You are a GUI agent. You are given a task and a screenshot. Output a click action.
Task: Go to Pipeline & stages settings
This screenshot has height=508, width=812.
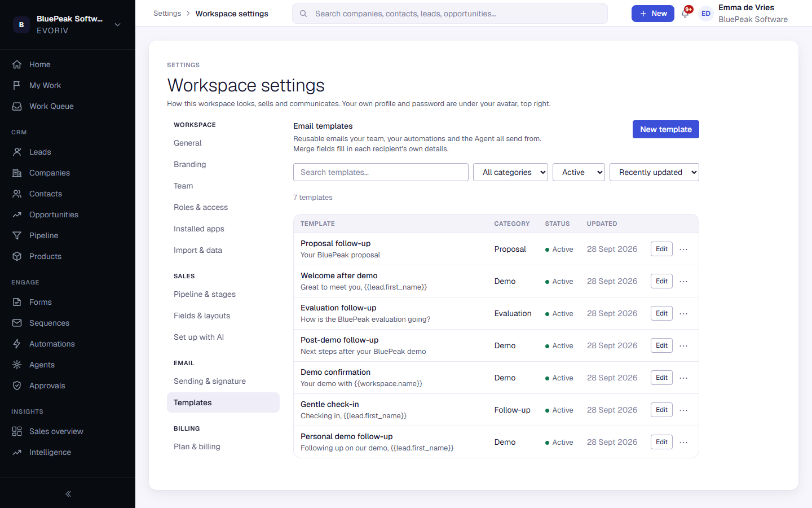(x=223, y=294)
